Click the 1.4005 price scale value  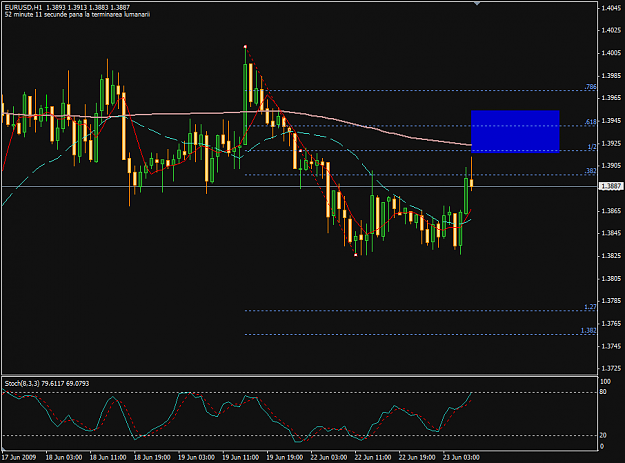(x=611, y=53)
